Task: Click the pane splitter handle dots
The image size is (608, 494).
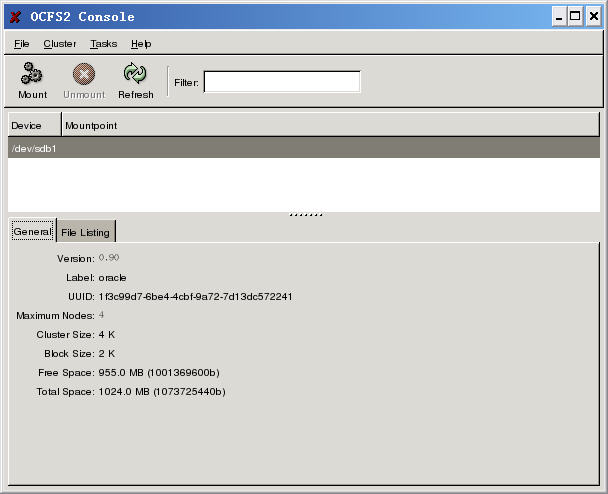Action: click(x=306, y=214)
